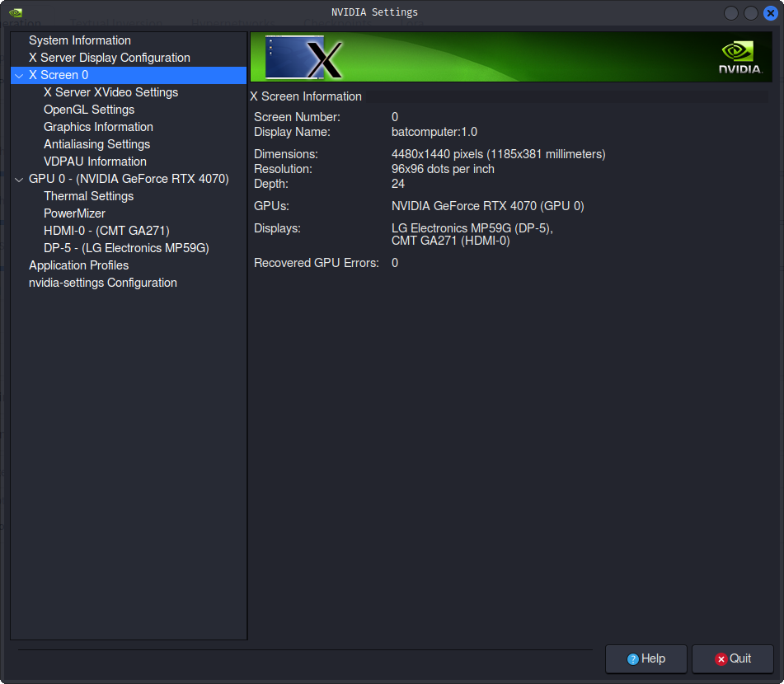Image resolution: width=784 pixels, height=684 pixels.
Task: Open Antialiasing Settings
Action: pos(96,144)
